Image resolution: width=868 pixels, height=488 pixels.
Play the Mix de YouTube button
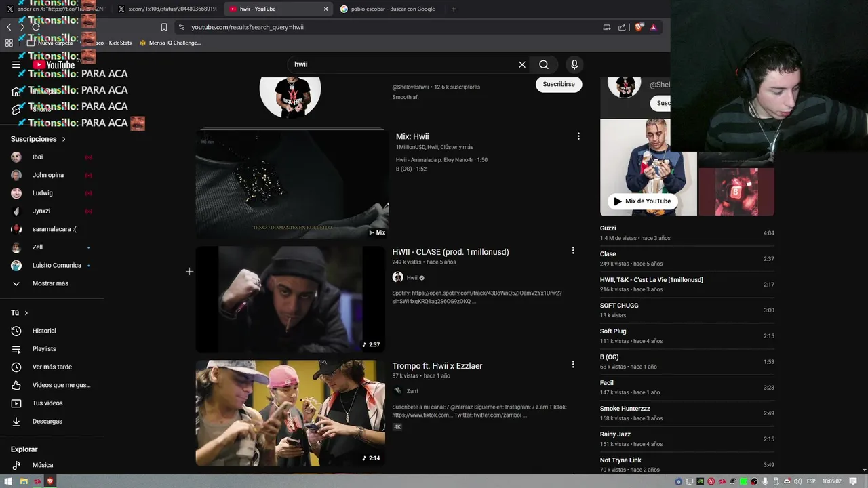point(642,201)
